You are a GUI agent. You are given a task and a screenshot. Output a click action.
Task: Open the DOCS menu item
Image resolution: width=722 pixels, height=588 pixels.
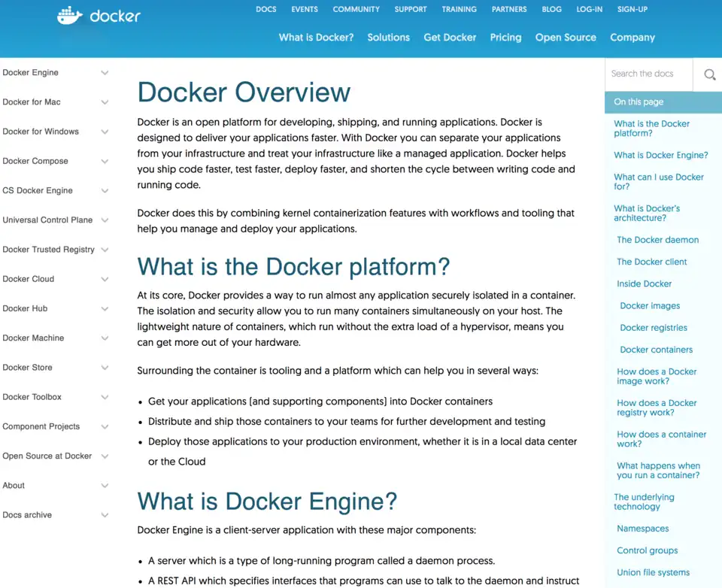tap(265, 9)
